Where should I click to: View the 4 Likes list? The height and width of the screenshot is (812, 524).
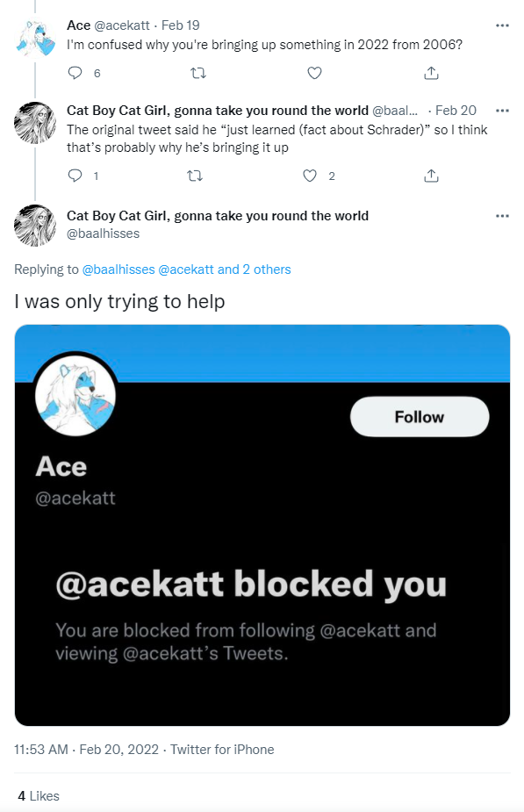coord(39,796)
